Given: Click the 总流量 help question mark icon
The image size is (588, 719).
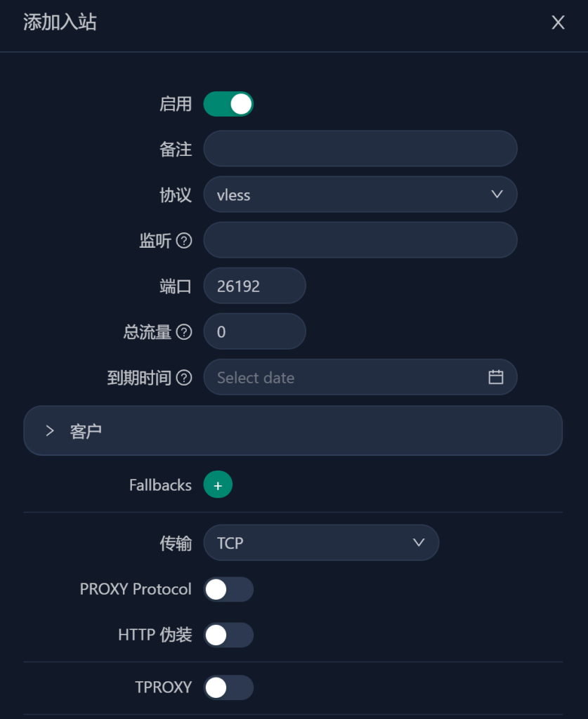Looking at the screenshot, I should [185, 331].
